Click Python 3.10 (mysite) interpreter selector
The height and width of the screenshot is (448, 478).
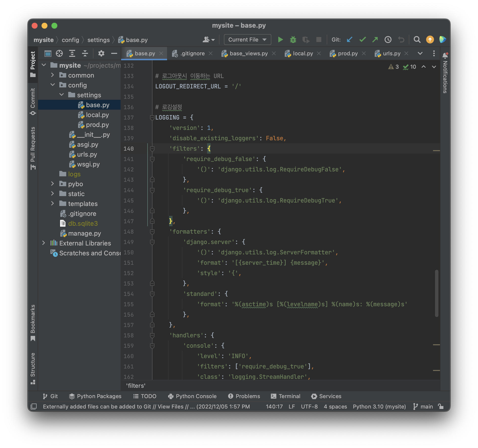tap(379, 407)
